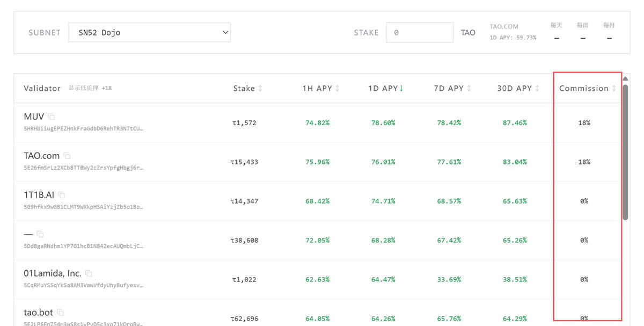Click the scrollbar up arrow
644x326 pixels.
click(625, 79)
